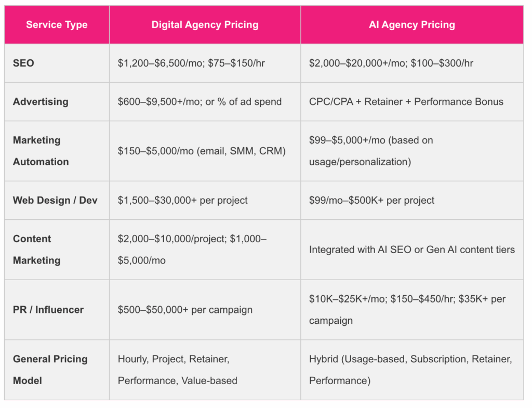532x408 pixels.
Task: Click the Hybrid usage-based pricing cell
Action: 410,370
